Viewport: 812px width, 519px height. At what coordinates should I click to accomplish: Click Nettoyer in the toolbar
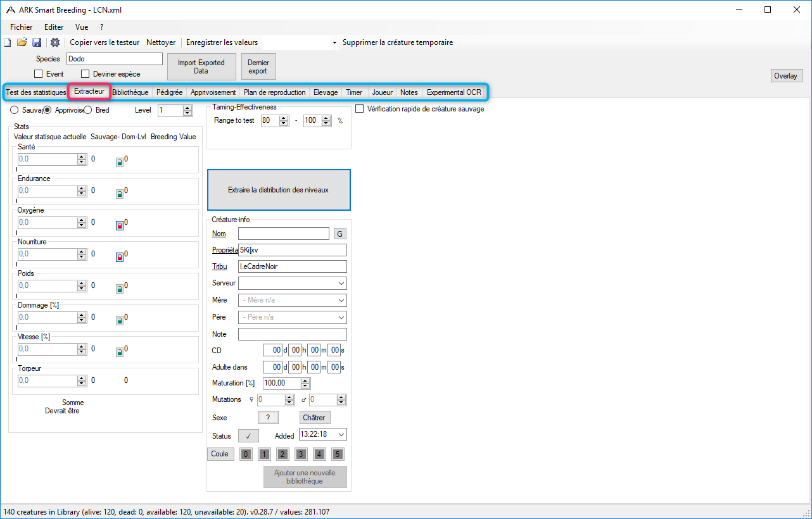[x=161, y=42]
